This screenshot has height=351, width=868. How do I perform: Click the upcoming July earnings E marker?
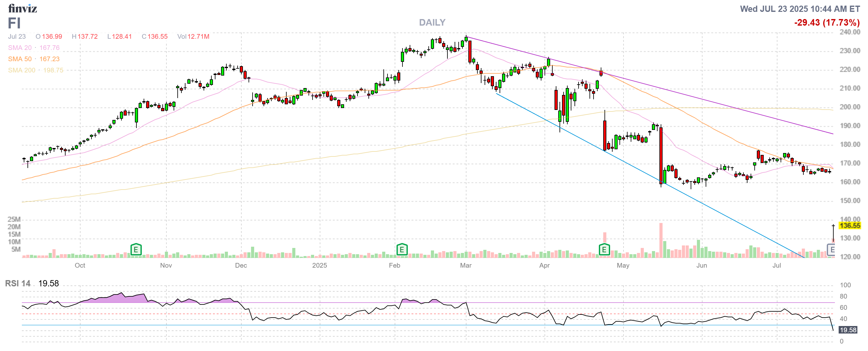click(x=831, y=250)
